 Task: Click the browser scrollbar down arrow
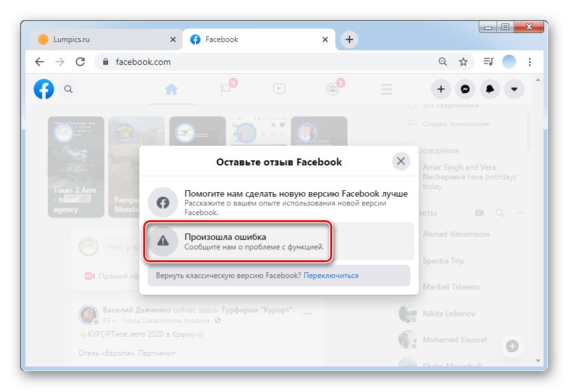click(538, 360)
